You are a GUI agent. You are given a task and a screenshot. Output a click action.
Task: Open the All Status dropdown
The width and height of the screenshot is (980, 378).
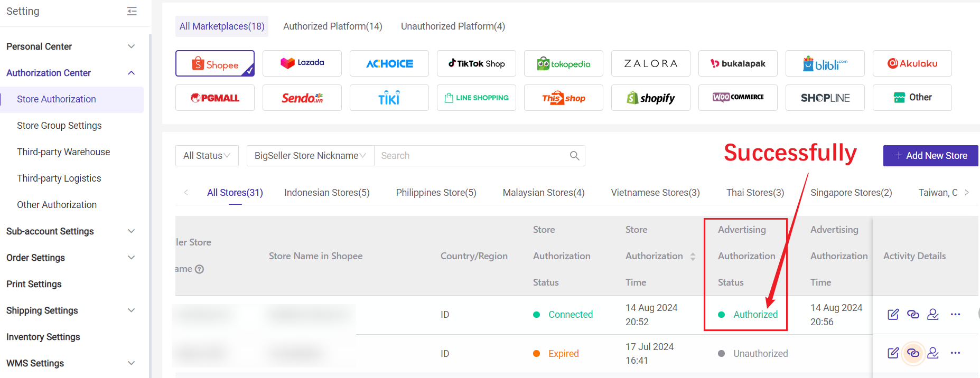207,156
